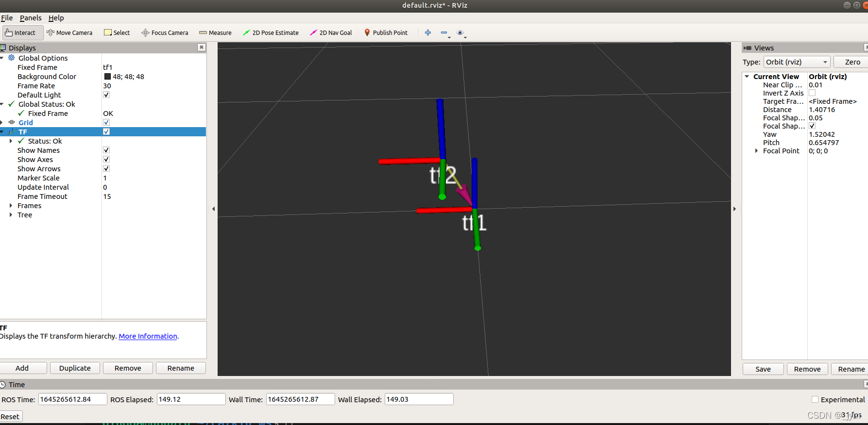Click the Remove view button
The height and width of the screenshot is (425, 868).
point(807,369)
